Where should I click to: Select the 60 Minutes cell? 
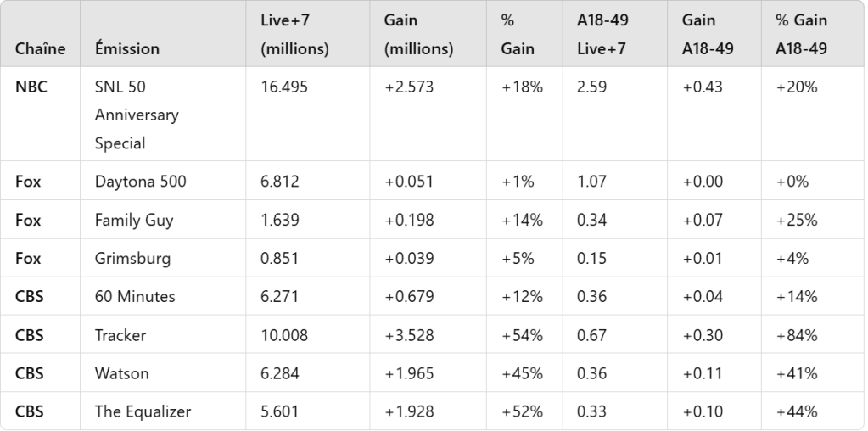[x=135, y=297]
